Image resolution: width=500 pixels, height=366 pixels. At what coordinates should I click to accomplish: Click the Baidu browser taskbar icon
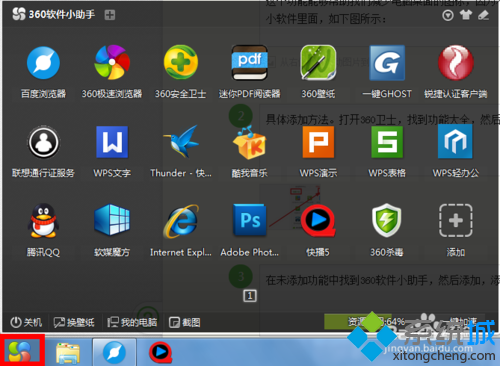[114, 352]
